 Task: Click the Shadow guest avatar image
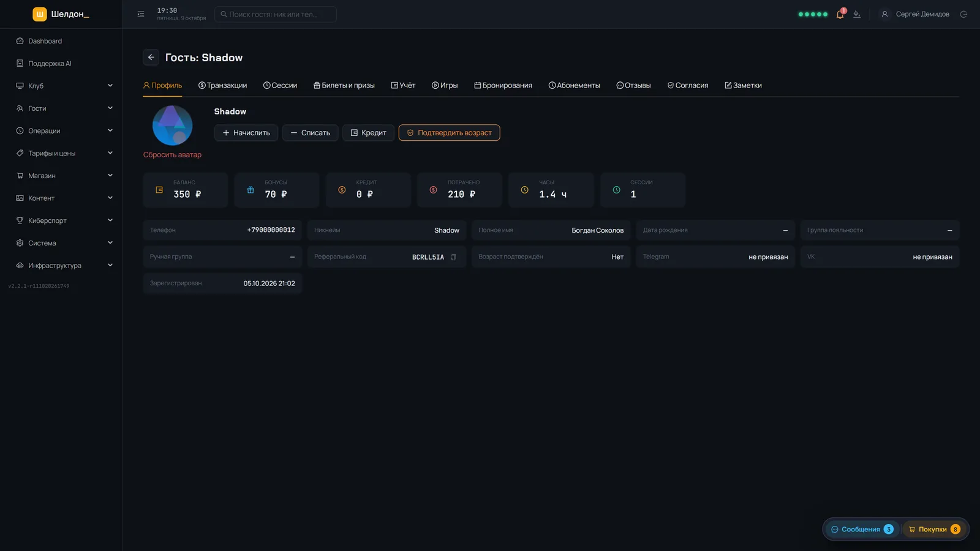coord(172,125)
